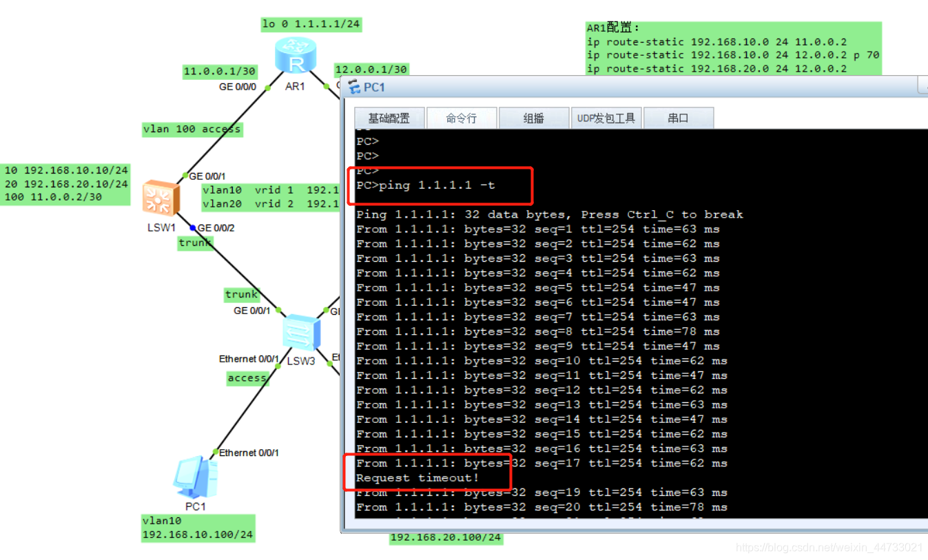
Task: Click the trunk label below LSW1
Action: point(196,242)
